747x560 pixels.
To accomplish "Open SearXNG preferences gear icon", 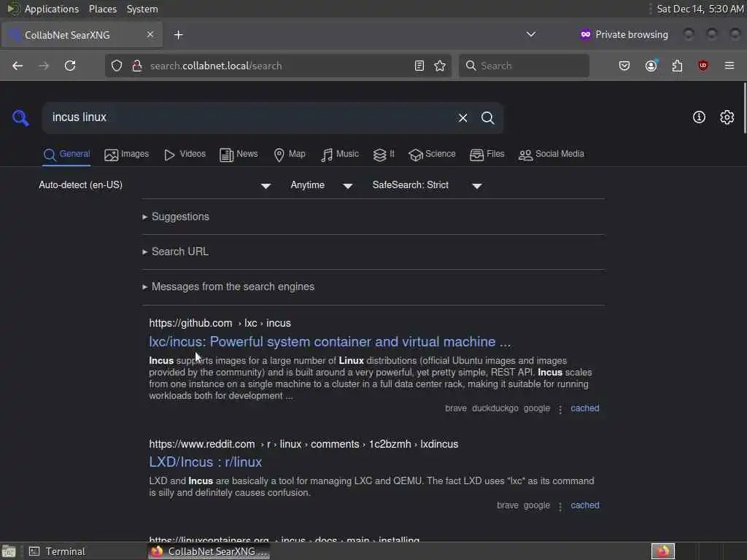I will pos(727,117).
